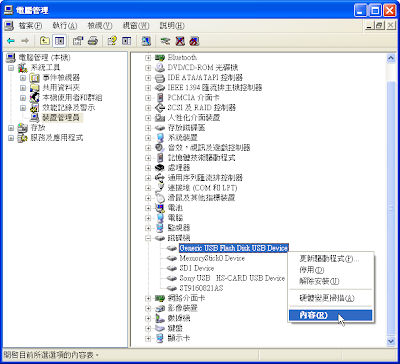Select MemoryStick0 Device

212,258
